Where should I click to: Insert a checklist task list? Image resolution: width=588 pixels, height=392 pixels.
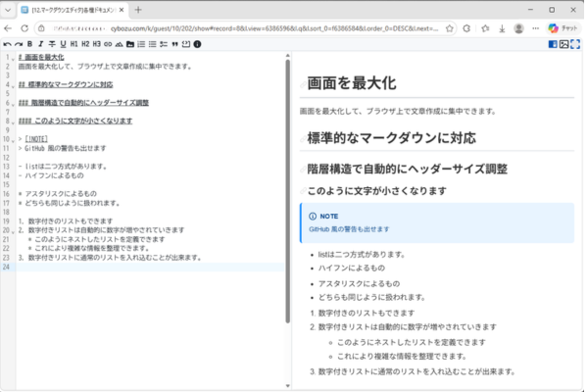point(164,44)
